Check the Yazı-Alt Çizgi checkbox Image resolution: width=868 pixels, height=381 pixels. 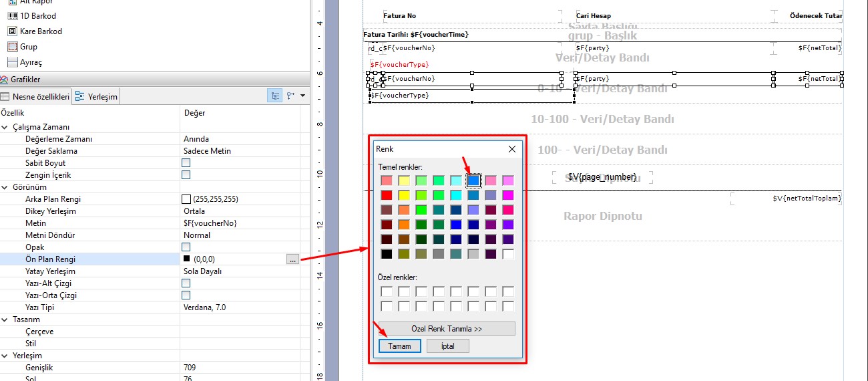tap(186, 283)
